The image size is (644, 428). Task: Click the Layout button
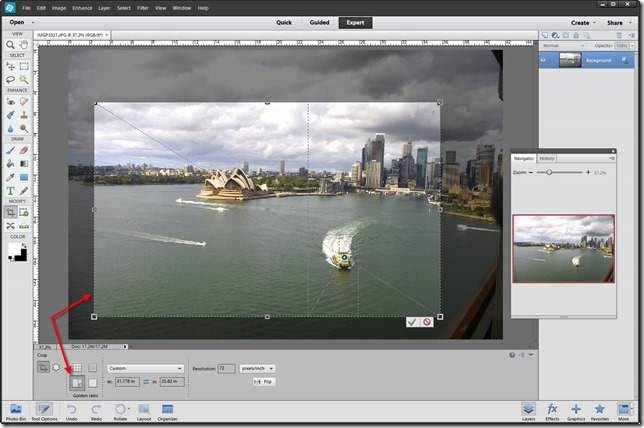[144, 412]
